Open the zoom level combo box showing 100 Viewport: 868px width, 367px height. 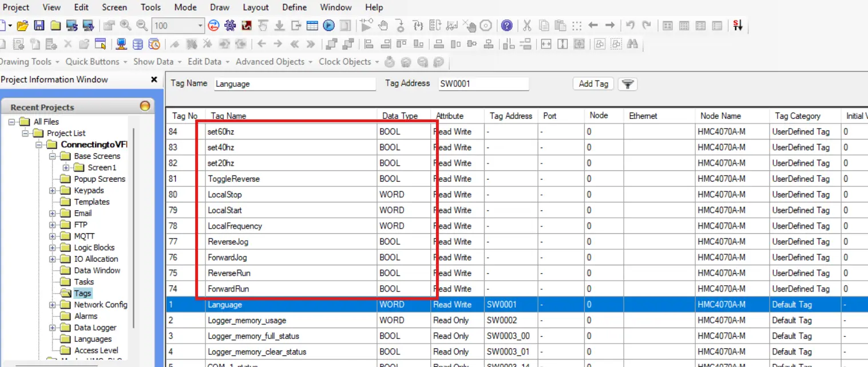(200, 26)
